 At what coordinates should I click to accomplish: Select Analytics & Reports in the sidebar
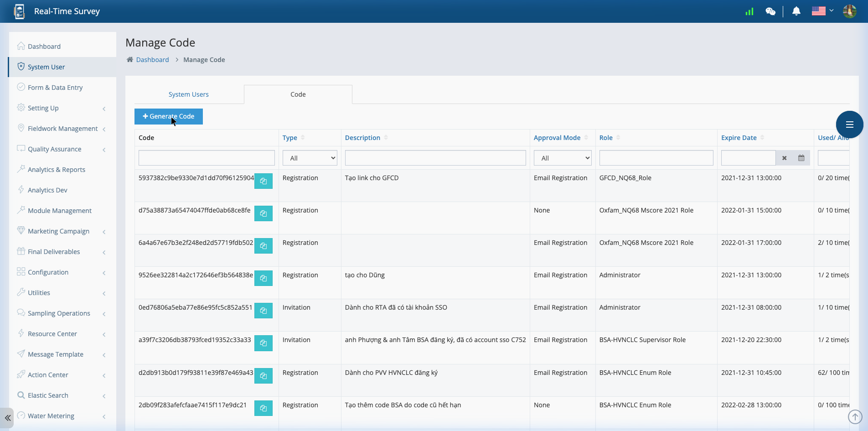click(56, 169)
